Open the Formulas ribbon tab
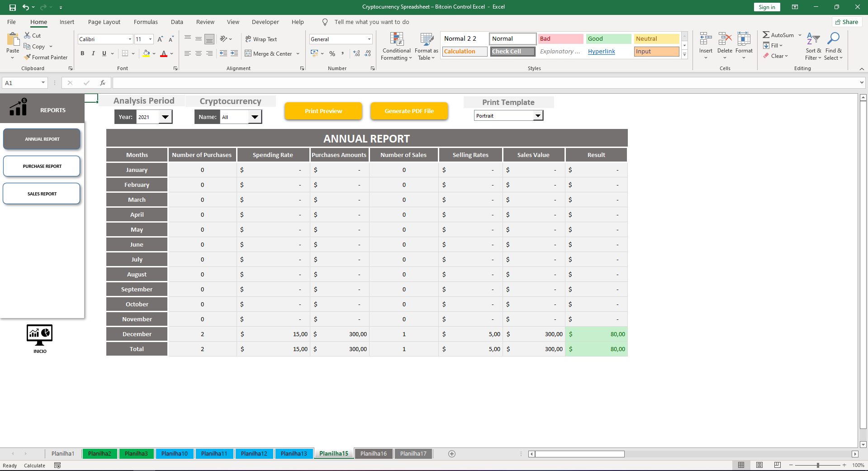This screenshot has height=471, width=868. point(146,22)
